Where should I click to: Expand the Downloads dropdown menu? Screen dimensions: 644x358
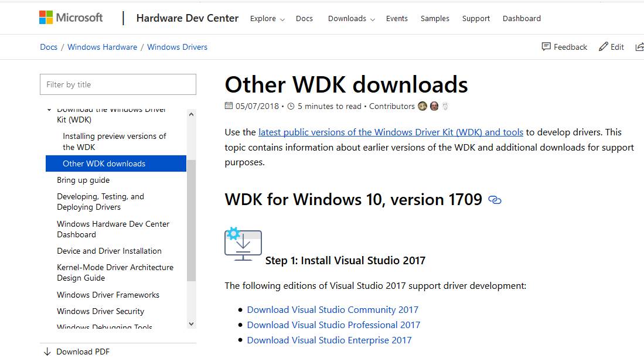click(351, 19)
